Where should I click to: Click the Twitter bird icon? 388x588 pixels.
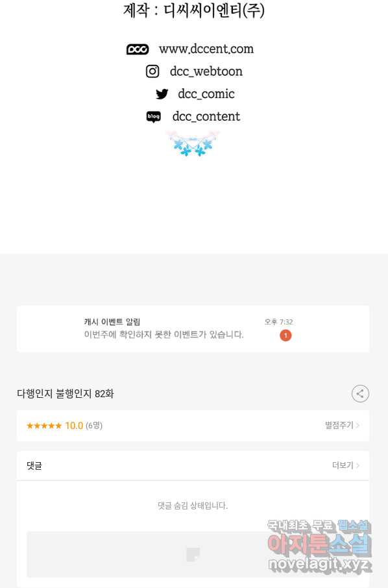162,93
